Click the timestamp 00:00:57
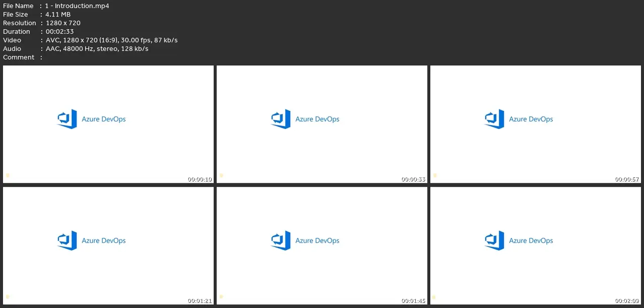Screen dimensions: 644x308 627,179
